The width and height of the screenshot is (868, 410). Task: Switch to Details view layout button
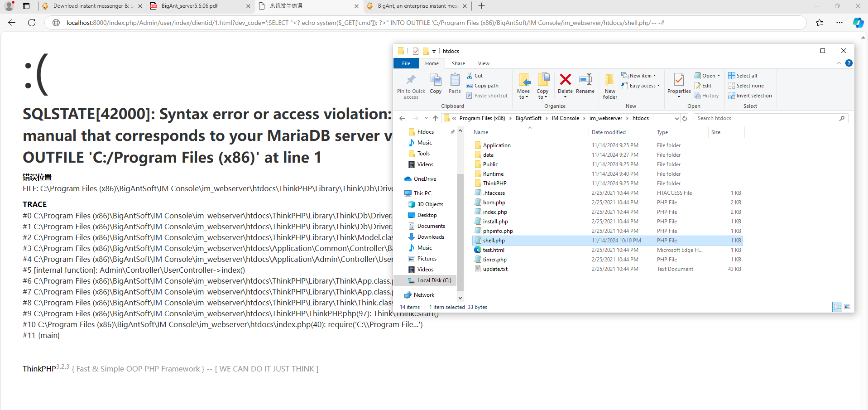point(837,307)
